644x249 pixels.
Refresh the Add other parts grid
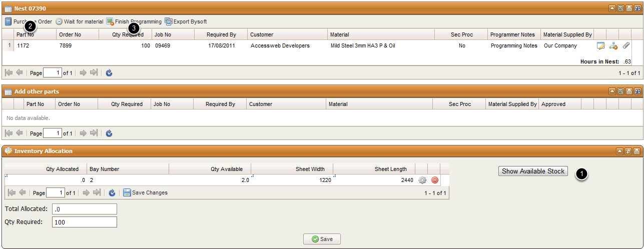coord(109,133)
